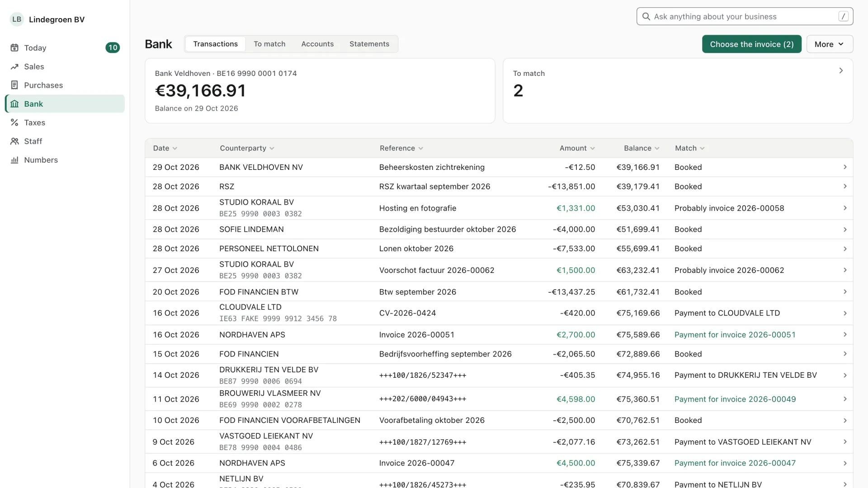Switch to the To match tab
This screenshot has height=488, width=868.
(269, 44)
